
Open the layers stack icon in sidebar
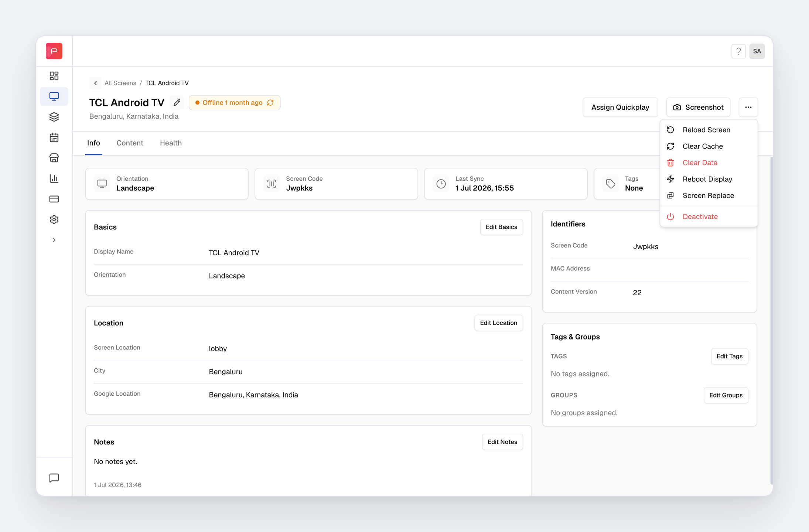pyautogui.click(x=54, y=117)
